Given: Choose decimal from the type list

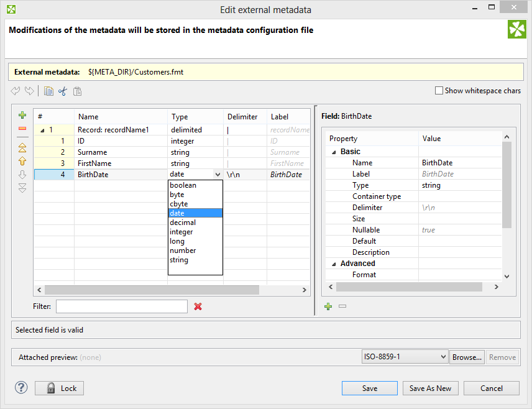Looking at the screenshot, I should point(183,223).
